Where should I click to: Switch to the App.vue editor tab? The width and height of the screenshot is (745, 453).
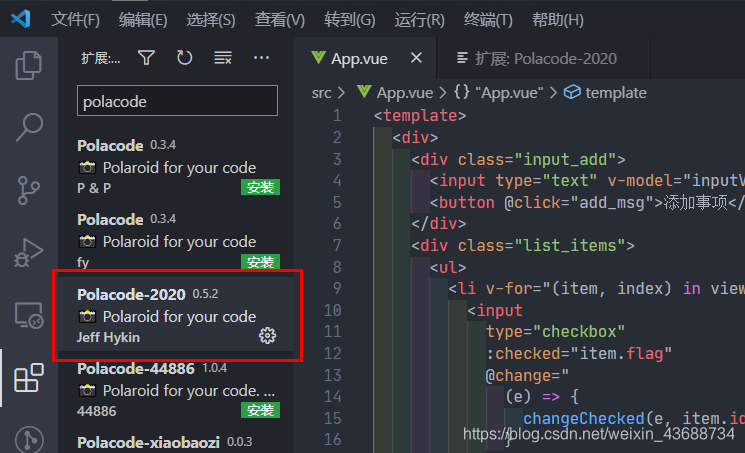(x=364, y=58)
